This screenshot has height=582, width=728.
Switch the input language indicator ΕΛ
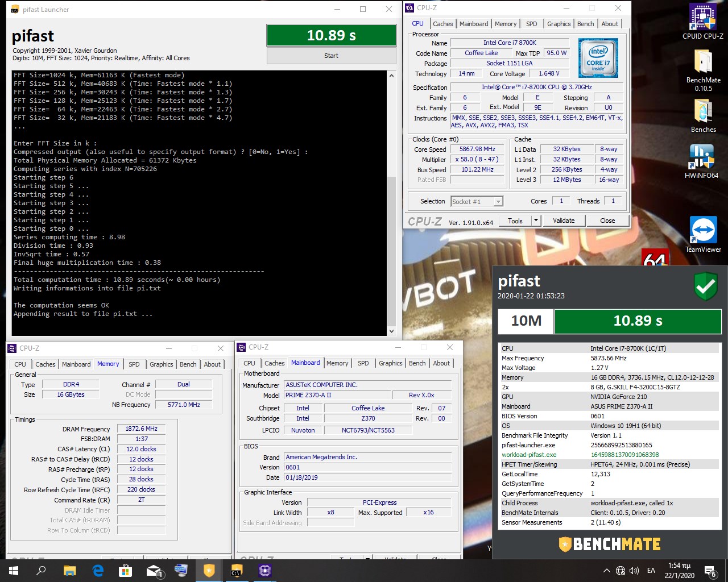point(652,571)
